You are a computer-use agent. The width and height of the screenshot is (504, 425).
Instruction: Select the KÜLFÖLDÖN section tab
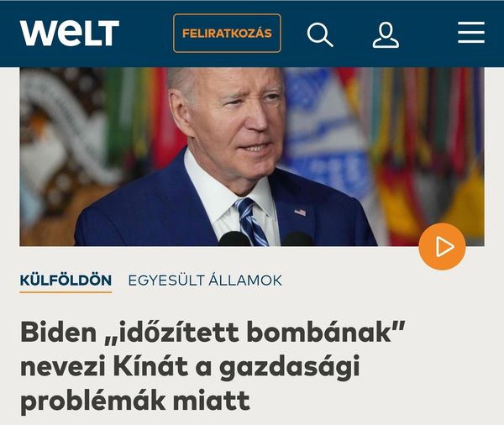(66, 281)
